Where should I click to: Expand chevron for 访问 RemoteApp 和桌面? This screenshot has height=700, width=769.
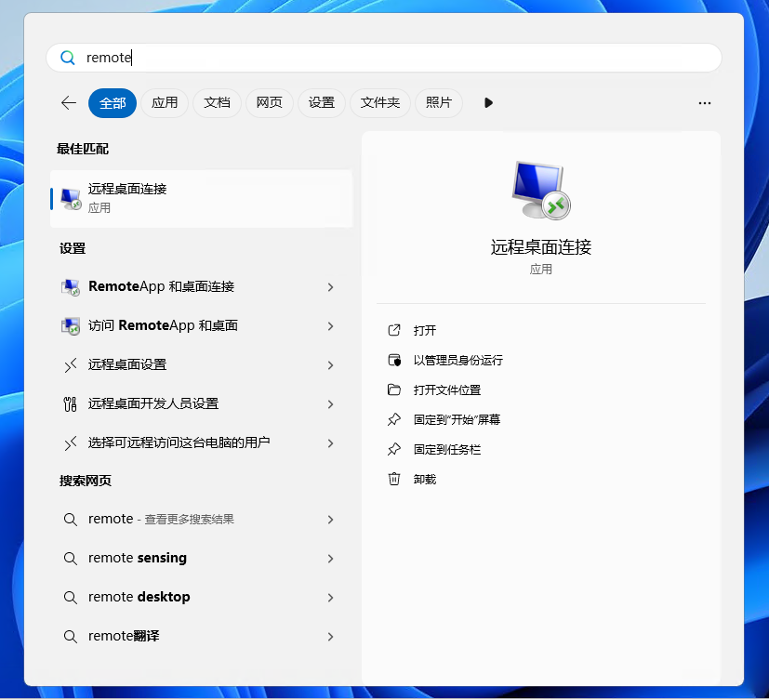pyautogui.click(x=330, y=326)
